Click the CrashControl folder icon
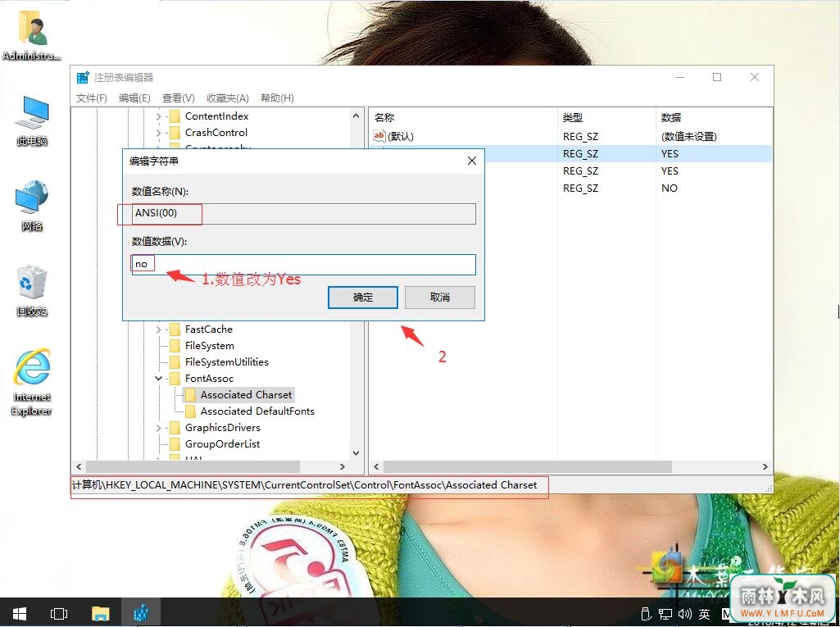 175,133
